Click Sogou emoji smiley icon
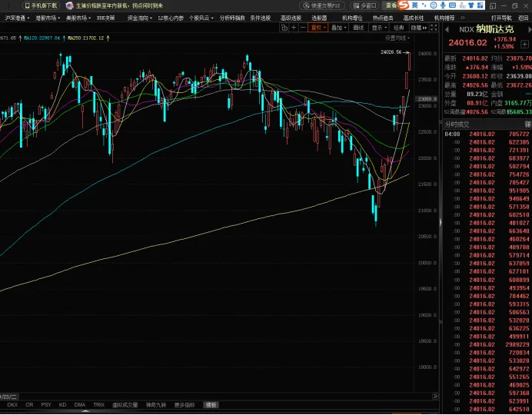Viewport: 532px width, 415px height. pyautogui.click(x=434, y=5)
